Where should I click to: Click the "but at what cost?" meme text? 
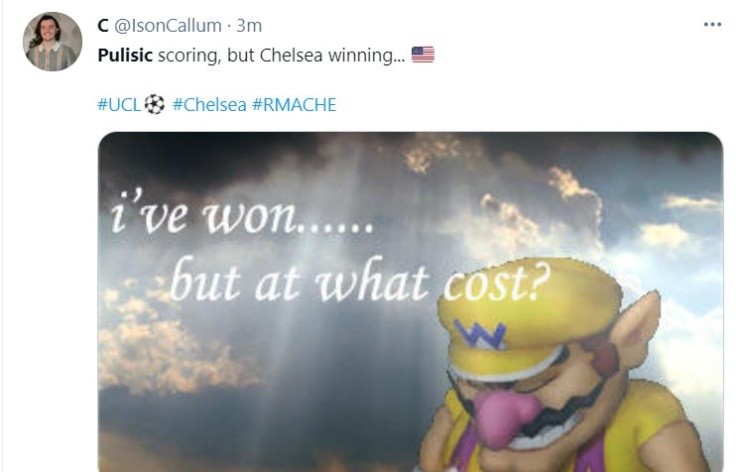click(360, 279)
